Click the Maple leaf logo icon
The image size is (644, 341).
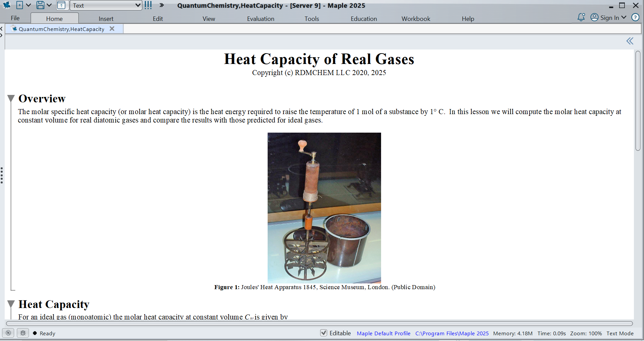pos(6,5)
